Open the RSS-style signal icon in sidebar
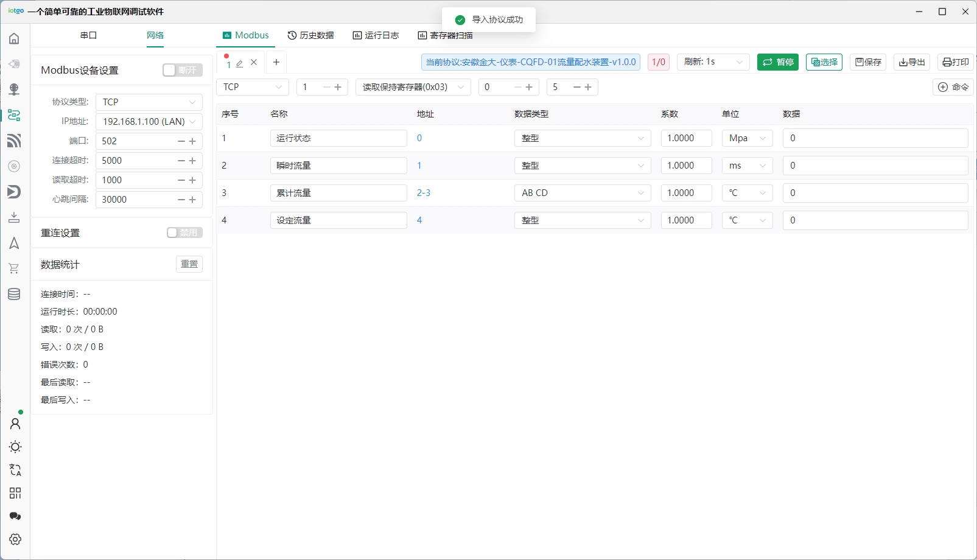Viewport: 977px width, 560px height. click(14, 141)
